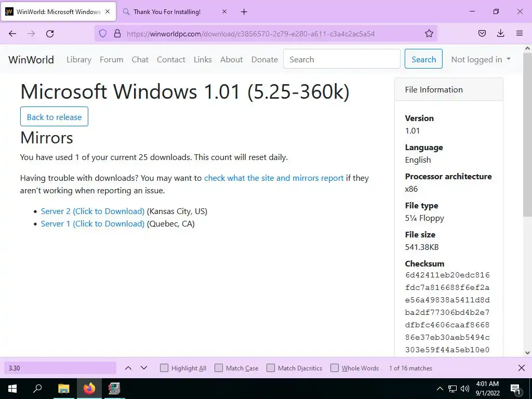Enable Whole Words matching
Viewport: 532px width, 399px height.
click(x=335, y=368)
